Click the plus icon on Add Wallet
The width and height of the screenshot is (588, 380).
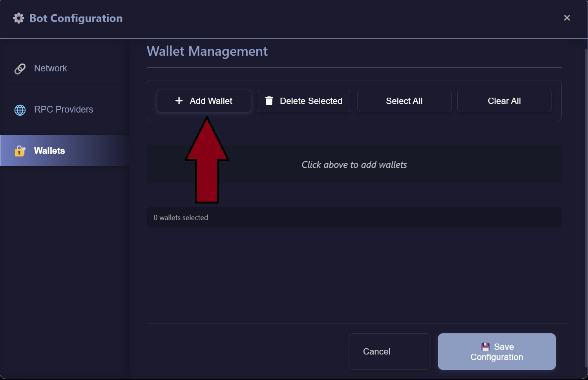(179, 101)
